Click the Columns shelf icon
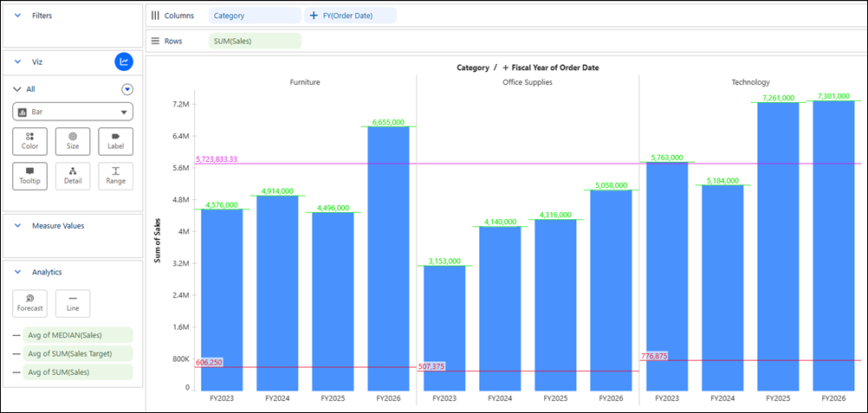This screenshot has width=868, height=413. [155, 16]
